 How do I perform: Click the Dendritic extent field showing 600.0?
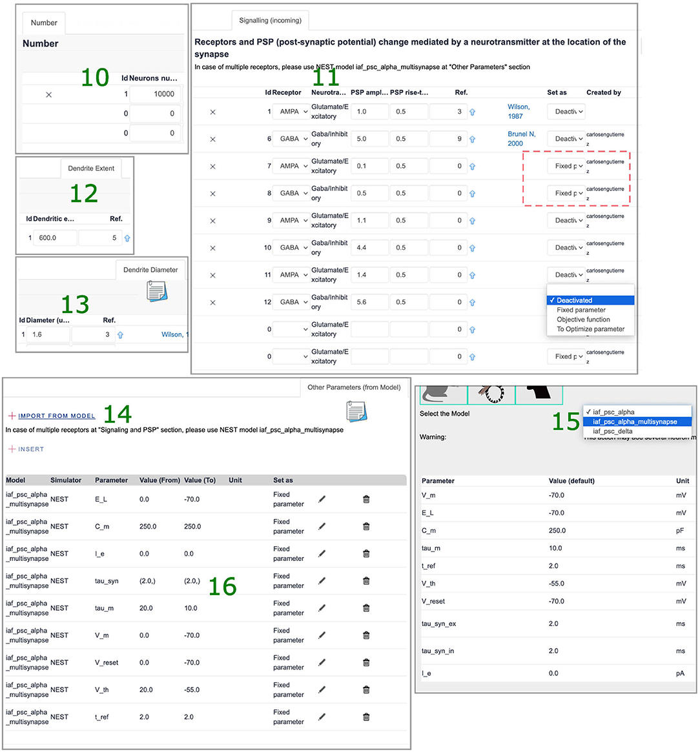(55, 238)
